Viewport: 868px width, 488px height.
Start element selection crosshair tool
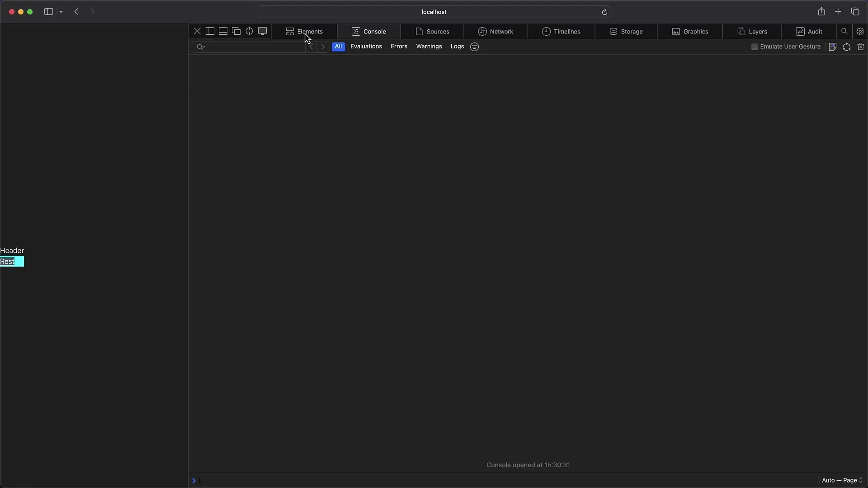tap(249, 31)
